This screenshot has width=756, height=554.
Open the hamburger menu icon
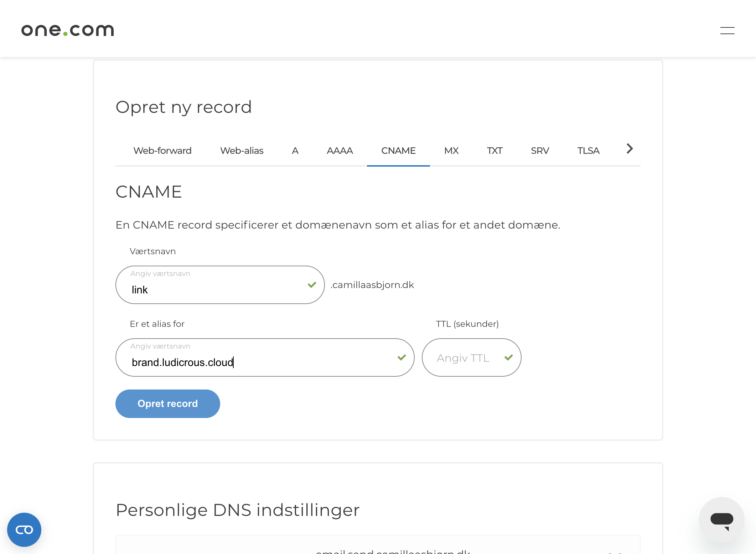point(727,31)
